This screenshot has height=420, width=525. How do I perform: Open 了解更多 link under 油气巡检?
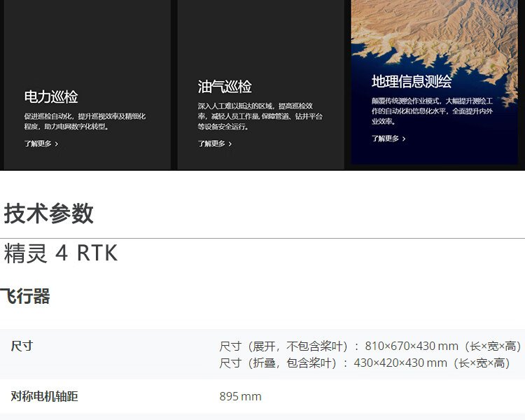[x=211, y=144]
